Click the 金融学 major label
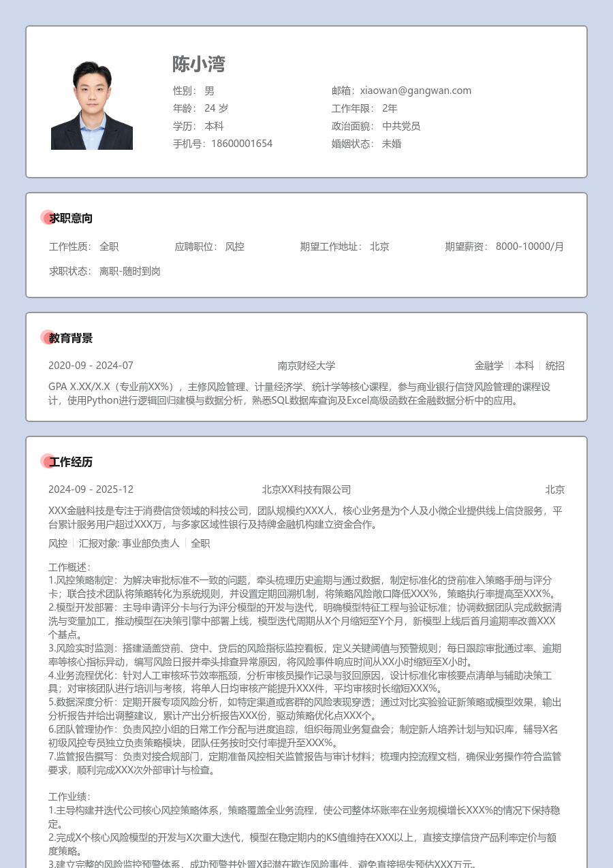The height and width of the screenshot is (868, 613). click(x=489, y=366)
